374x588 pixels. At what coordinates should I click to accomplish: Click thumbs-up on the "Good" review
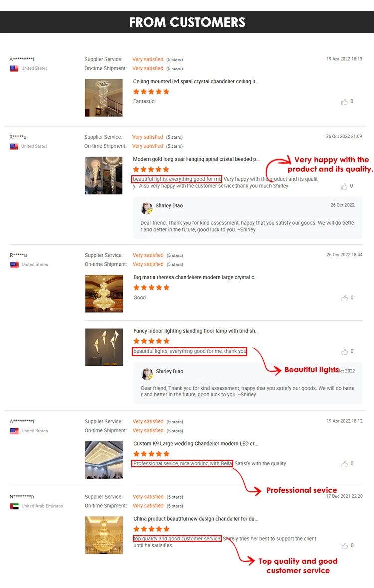344,298
